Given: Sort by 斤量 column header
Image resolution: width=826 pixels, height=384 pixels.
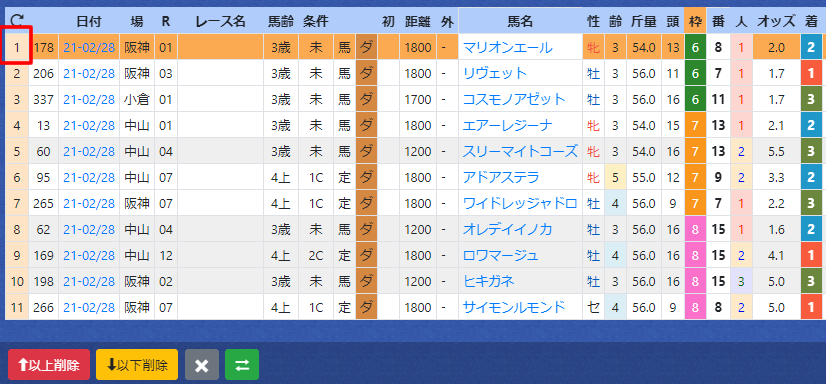Looking at the screenshot, I should 644,22.
